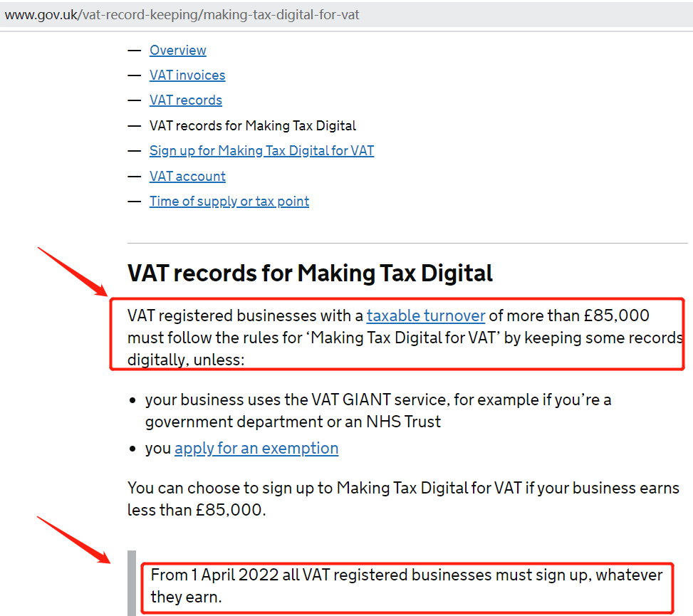Click the paragraph 'You can choose to sign up'
Image resolution: width=693 pixels, height=616 pixels.
pos(403,499)
